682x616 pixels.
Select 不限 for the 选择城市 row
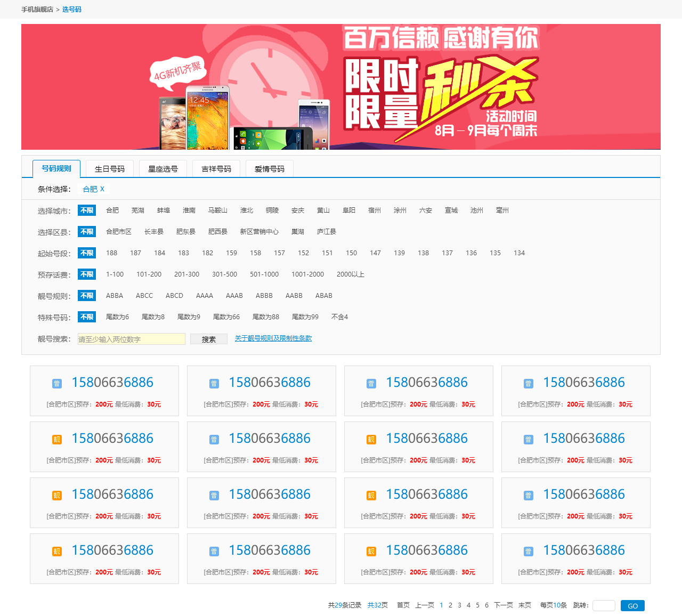(87, 210)
